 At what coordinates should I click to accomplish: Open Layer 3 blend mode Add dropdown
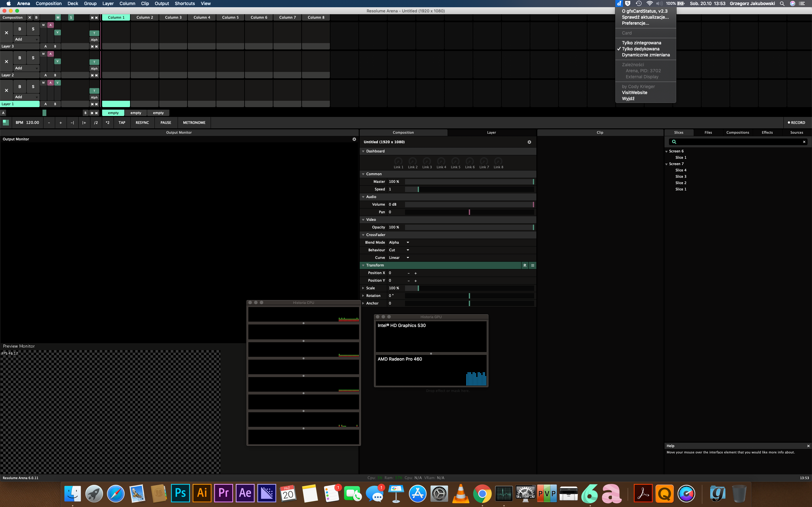coord(26,39)
